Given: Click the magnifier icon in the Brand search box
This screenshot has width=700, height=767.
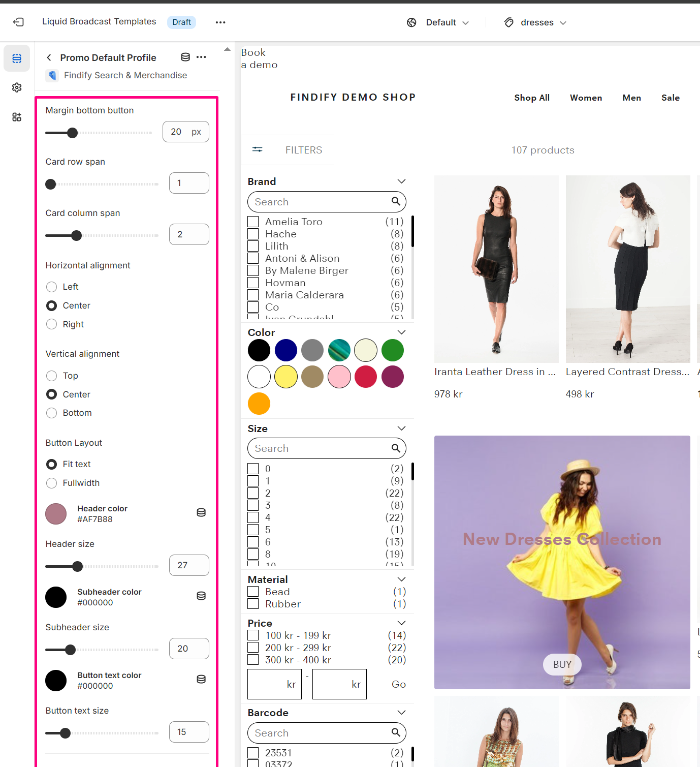Looking at the screenshot, I should point(395,201).
